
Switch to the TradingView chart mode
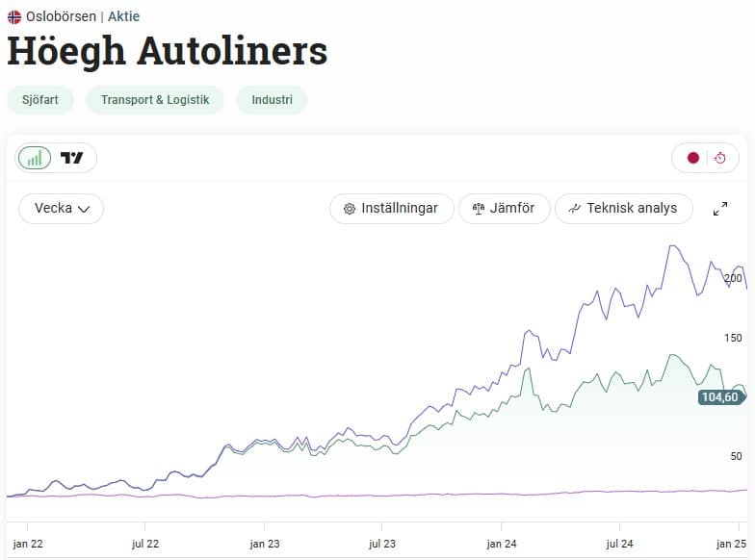[71, 158]
